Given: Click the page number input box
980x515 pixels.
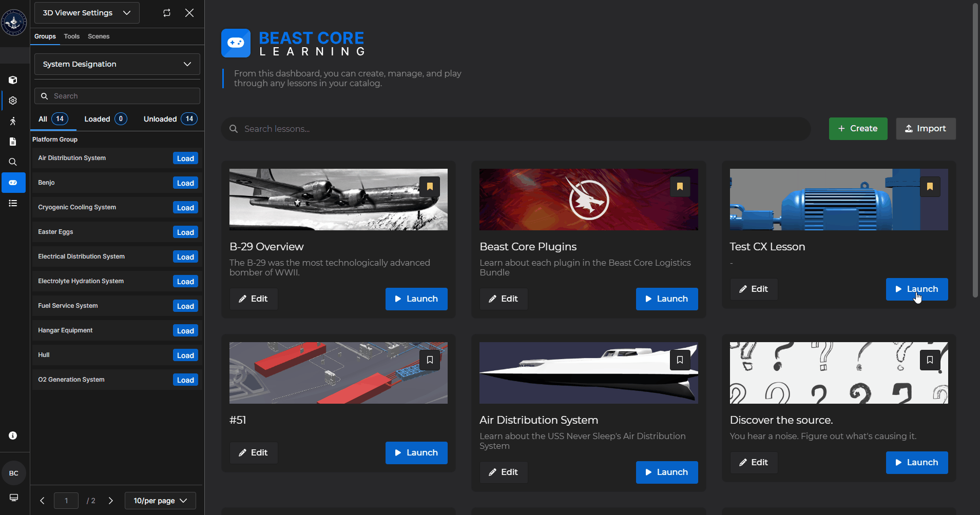Looking at the screenshot, I should click(x=66, y=501).
